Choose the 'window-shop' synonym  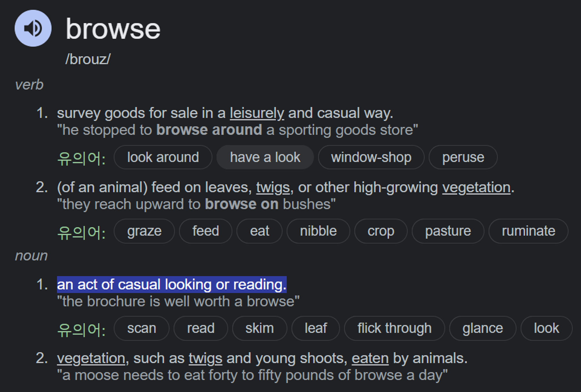[x=371, y=157]
